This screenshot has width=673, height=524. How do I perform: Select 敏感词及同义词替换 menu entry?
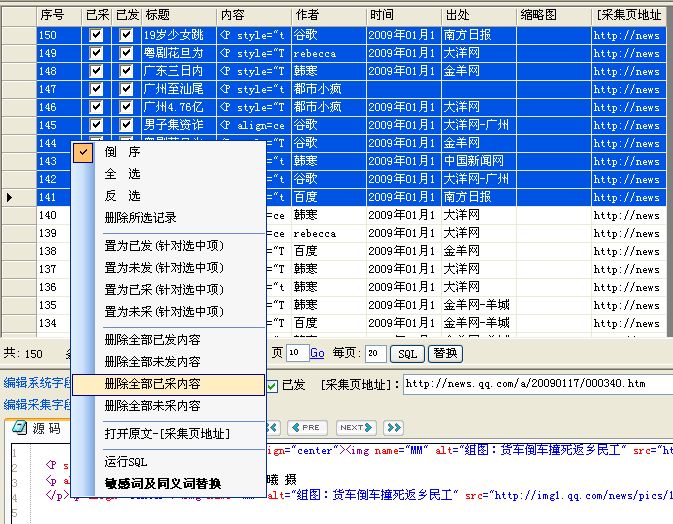tap(168, 484)
